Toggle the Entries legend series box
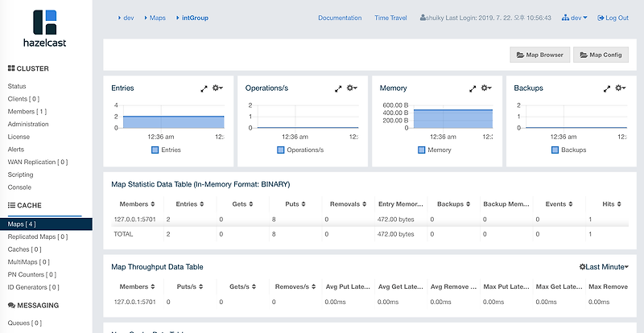644x333 pixels. pyautogui.click(x=155, y=150)
